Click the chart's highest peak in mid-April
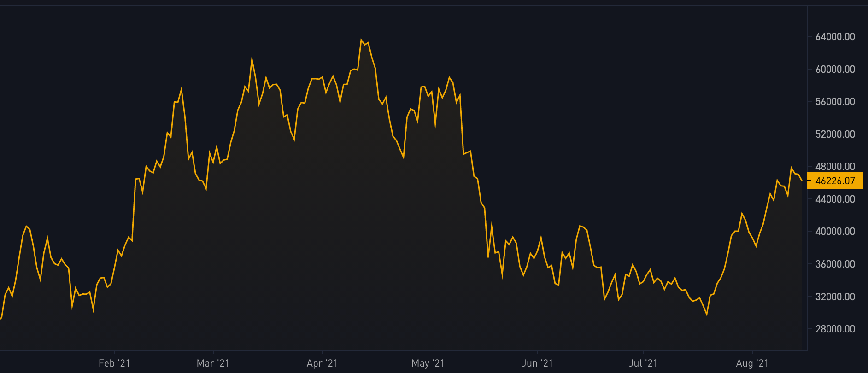Viewport: 868px width, 373px height. [362, 40]
